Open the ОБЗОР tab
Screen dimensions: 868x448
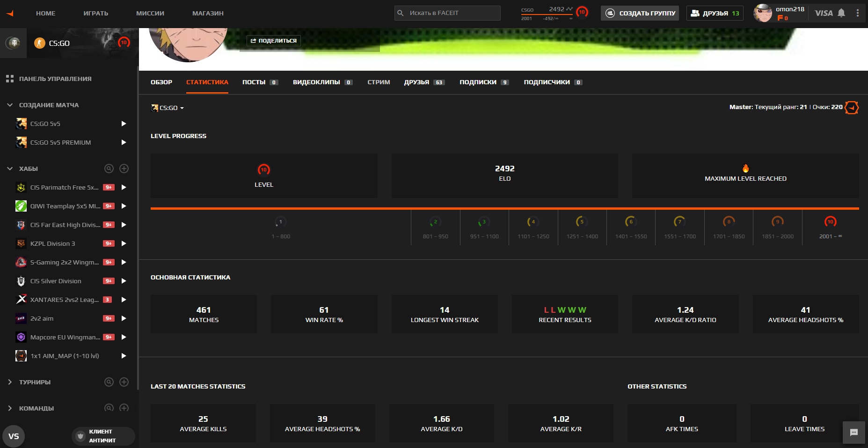[161, 82]
